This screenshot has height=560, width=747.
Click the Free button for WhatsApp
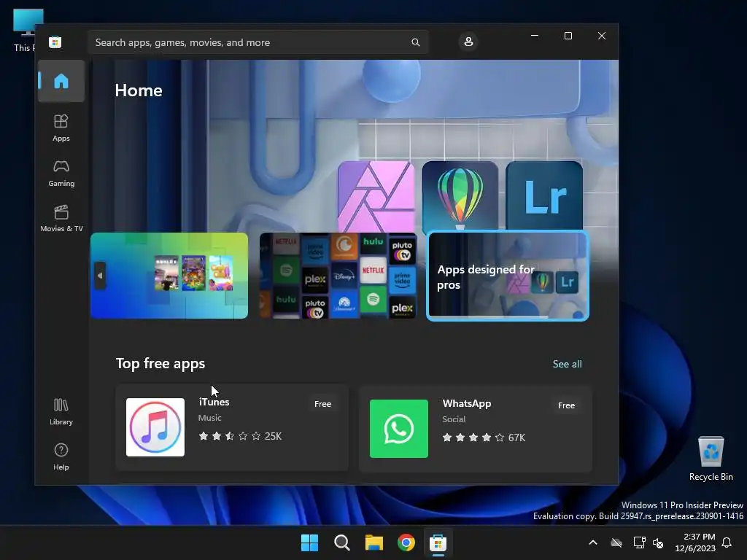coord(566,405)
